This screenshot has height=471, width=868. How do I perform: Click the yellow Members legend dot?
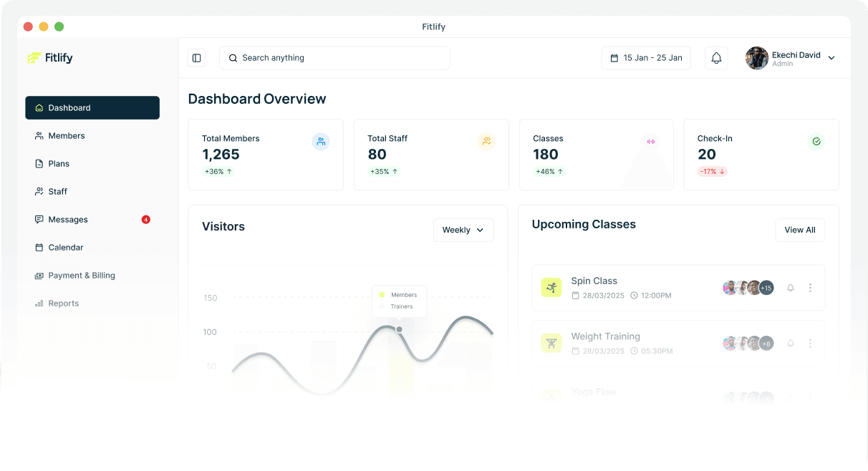[x=381, y=294]
